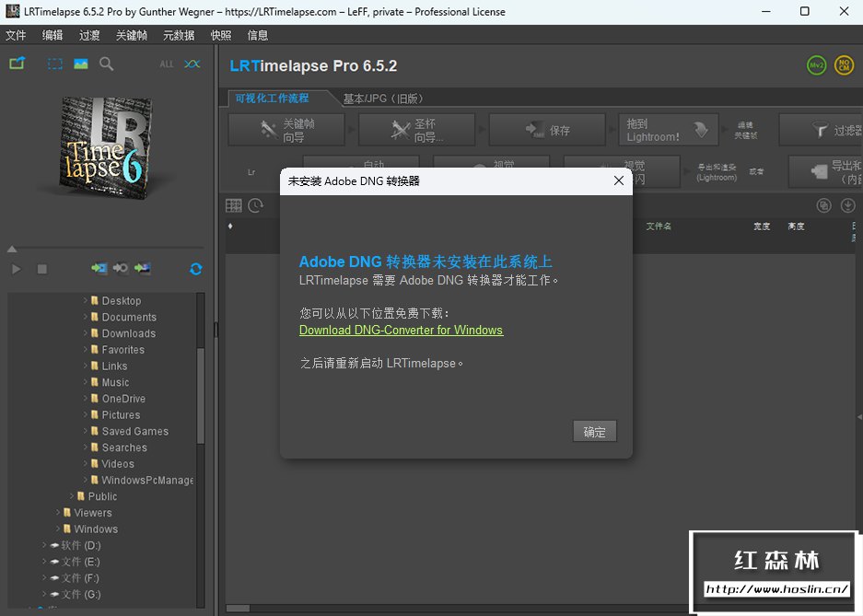
Task: Open the 关键帧 menu
Action: (132, 35)
